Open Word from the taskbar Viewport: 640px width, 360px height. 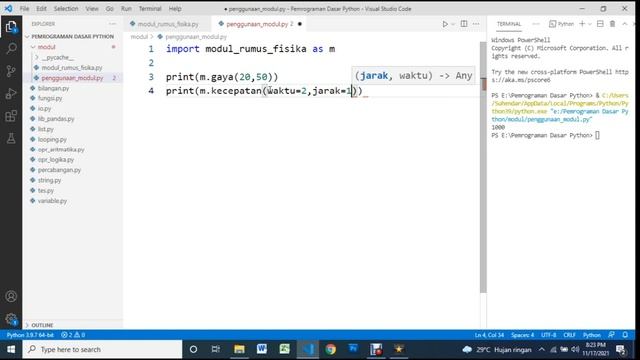pyautogui.click(x=262, y=349)
